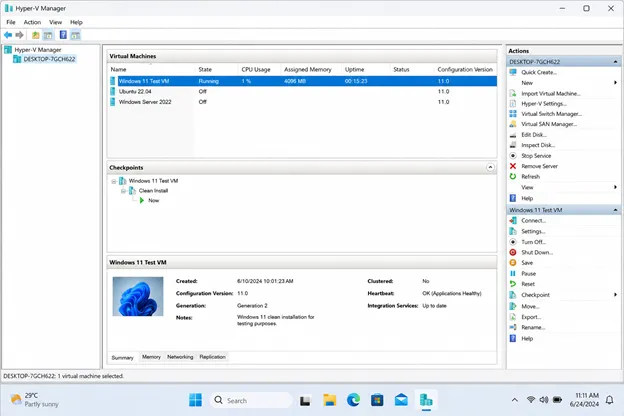Open File Explorer from the taskbar
This screenshot has height=416, width=624.
[330, 400]
